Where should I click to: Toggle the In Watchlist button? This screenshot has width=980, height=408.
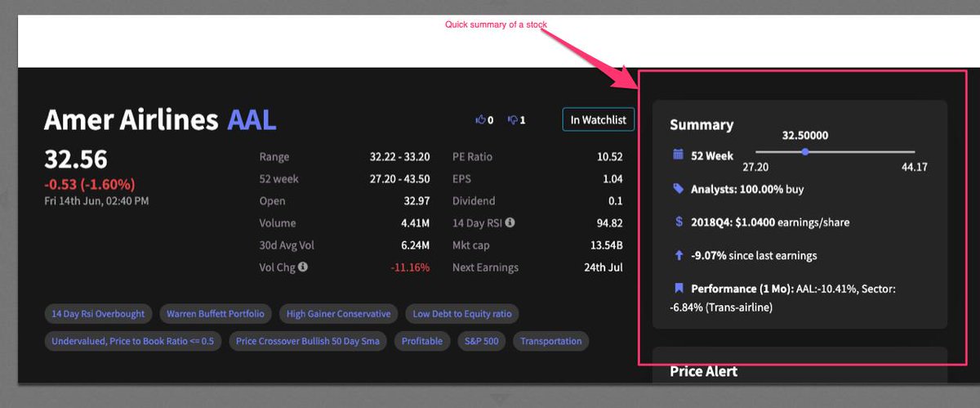click(598, 119)
